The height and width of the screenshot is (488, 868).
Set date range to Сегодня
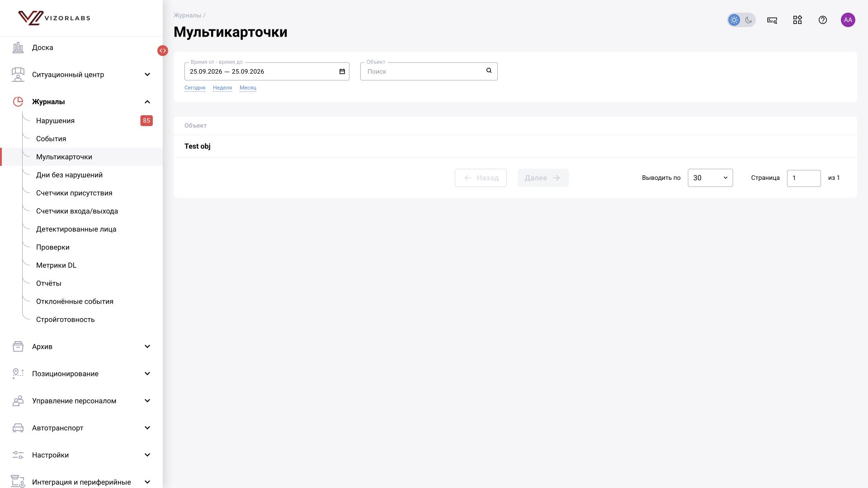195,88
